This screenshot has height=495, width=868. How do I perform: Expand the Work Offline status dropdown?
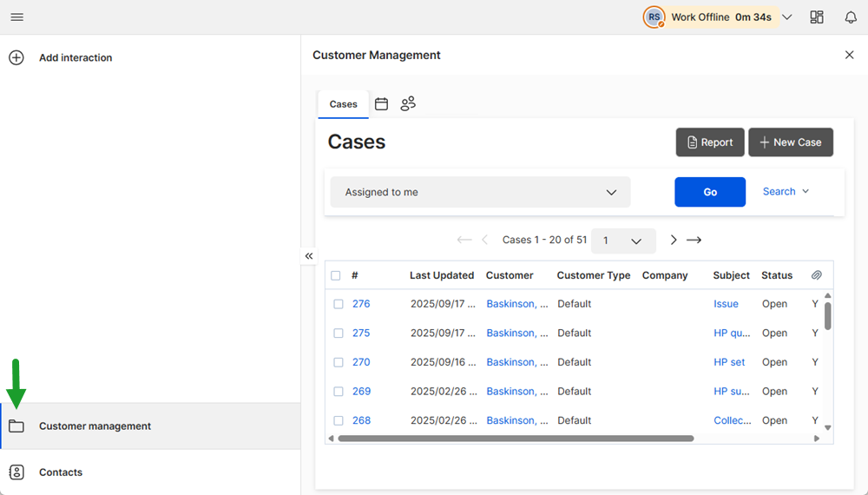[x=786, y=17]
